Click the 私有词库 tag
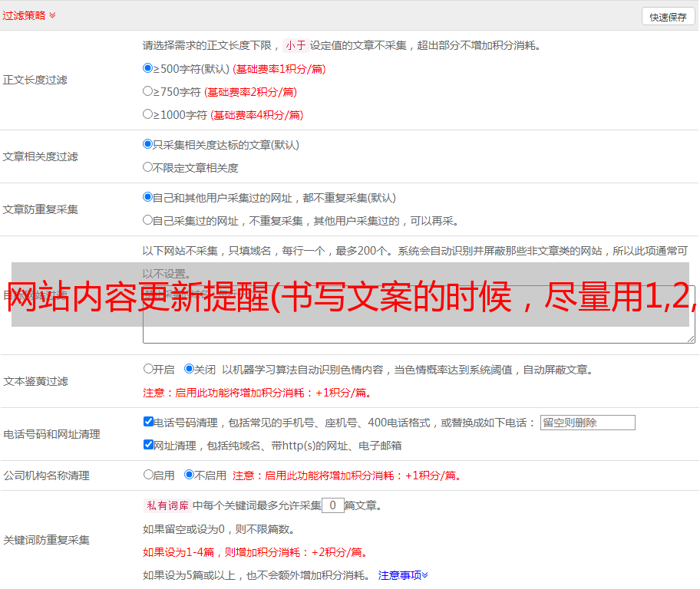 tap(167, 505)
